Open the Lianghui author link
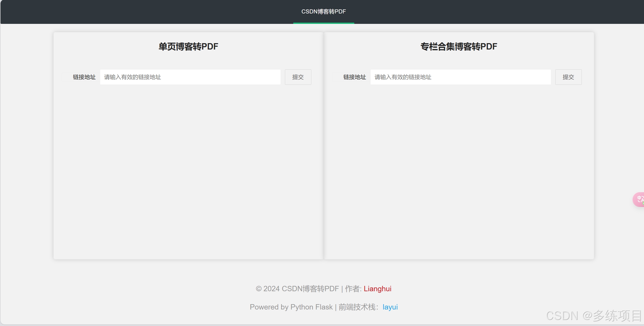 pos(377,289)
